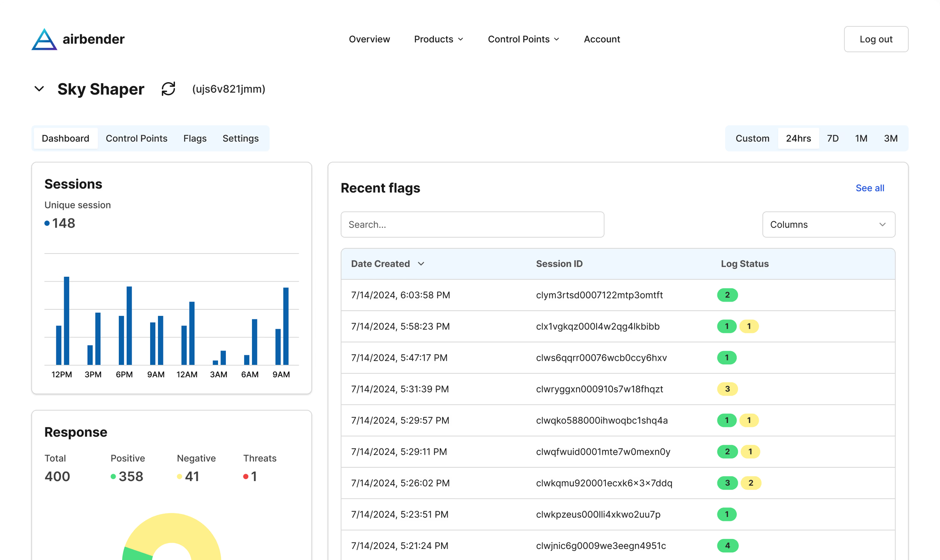Screen dimensions: 940x560
Task: Select the 7D time range
Action: 833,139
